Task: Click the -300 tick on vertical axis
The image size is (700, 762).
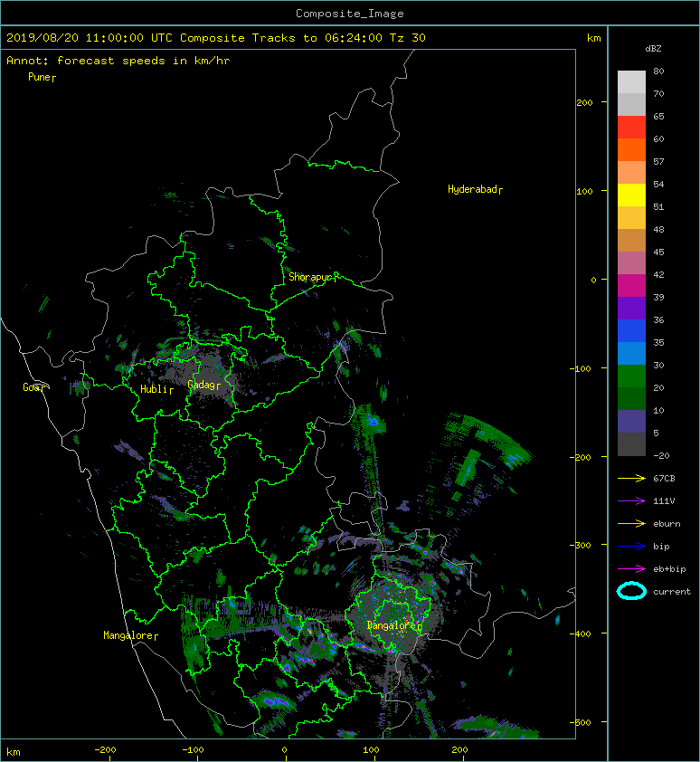Action: click(580, 546)
